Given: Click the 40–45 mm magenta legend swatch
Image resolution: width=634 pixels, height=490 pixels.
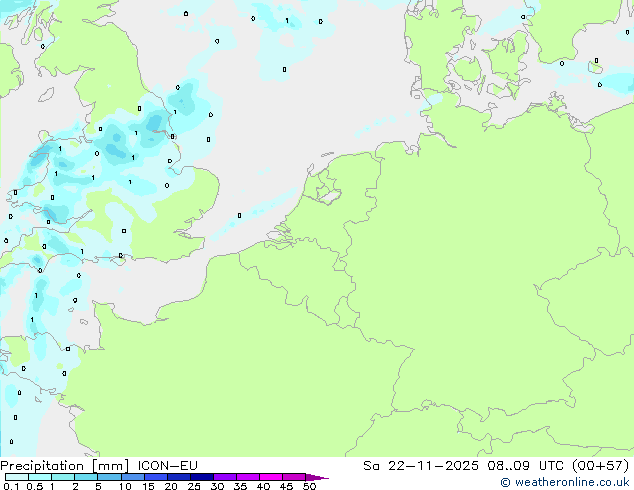Looking at the screenshot, I should [271, 477].
